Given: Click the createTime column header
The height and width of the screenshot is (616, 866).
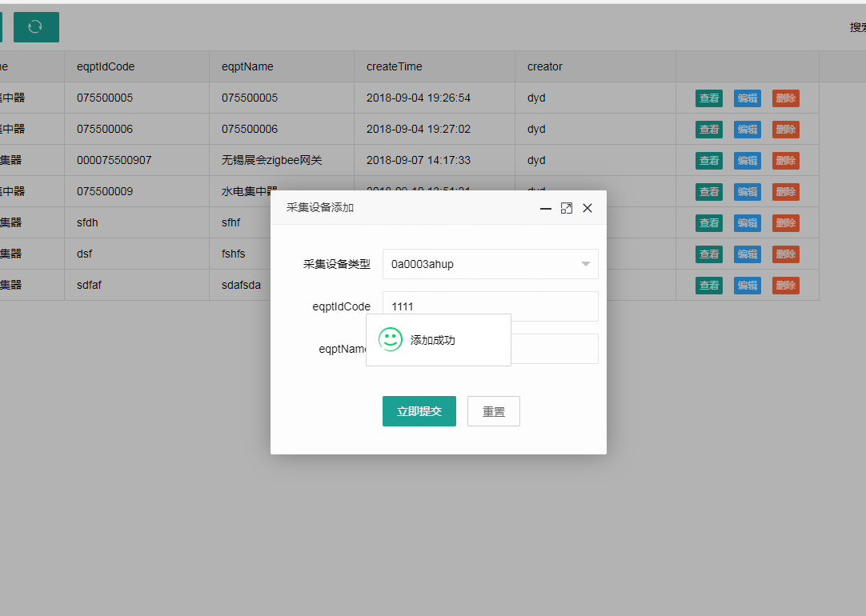Looking at the screenshot, I should [435, 66].
